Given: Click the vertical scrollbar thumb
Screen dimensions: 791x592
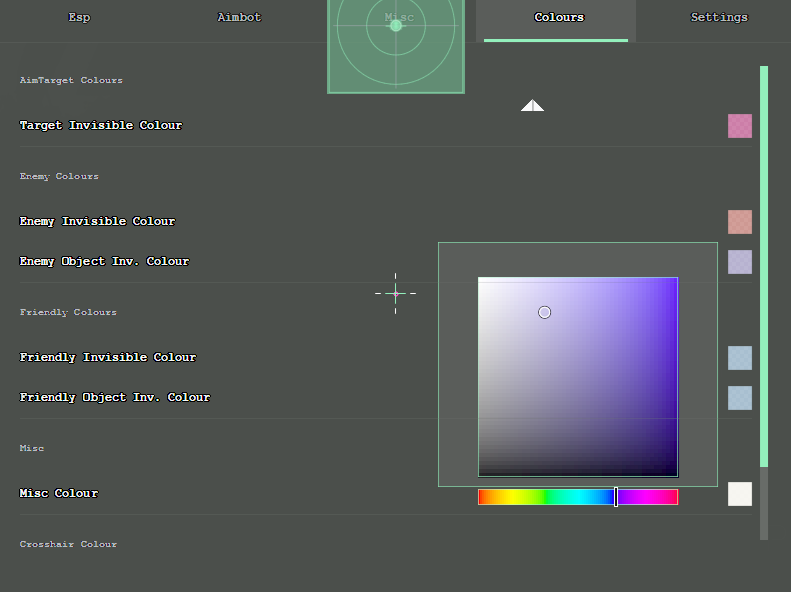Looking at the screenshot, I should click(x=764, y=266).
